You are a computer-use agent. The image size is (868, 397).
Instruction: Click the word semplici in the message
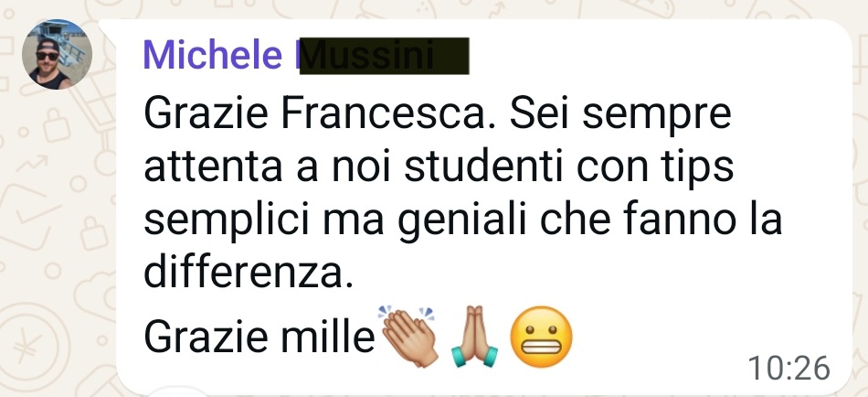tap(226, 221)
